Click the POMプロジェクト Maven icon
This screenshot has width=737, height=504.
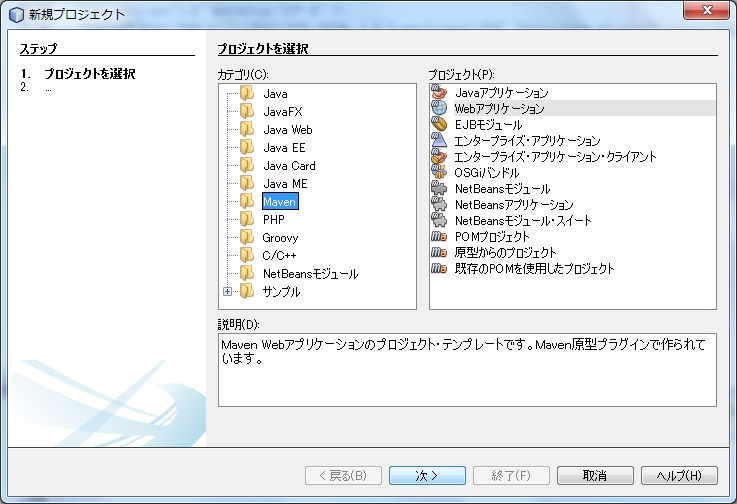point(439,236)
